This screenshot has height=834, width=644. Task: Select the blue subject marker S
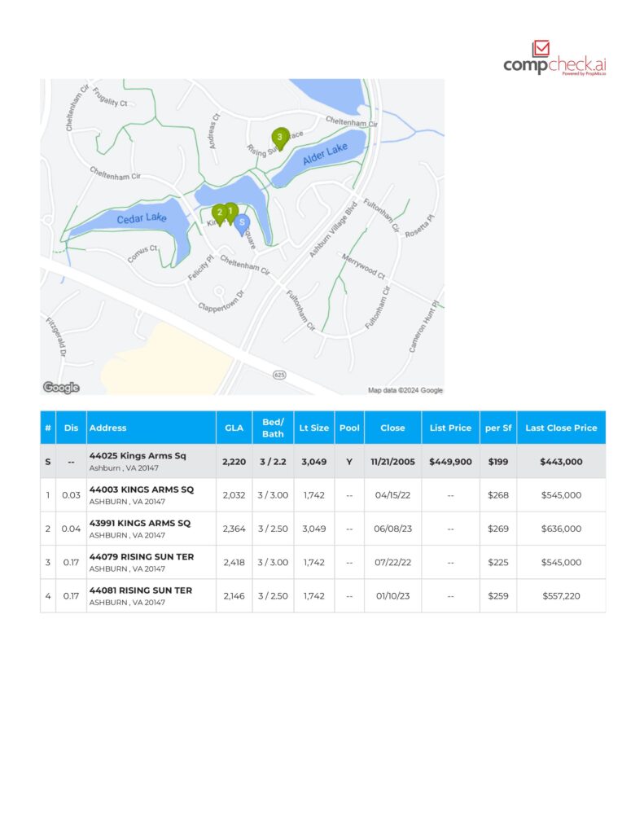(x=242, y=222)
